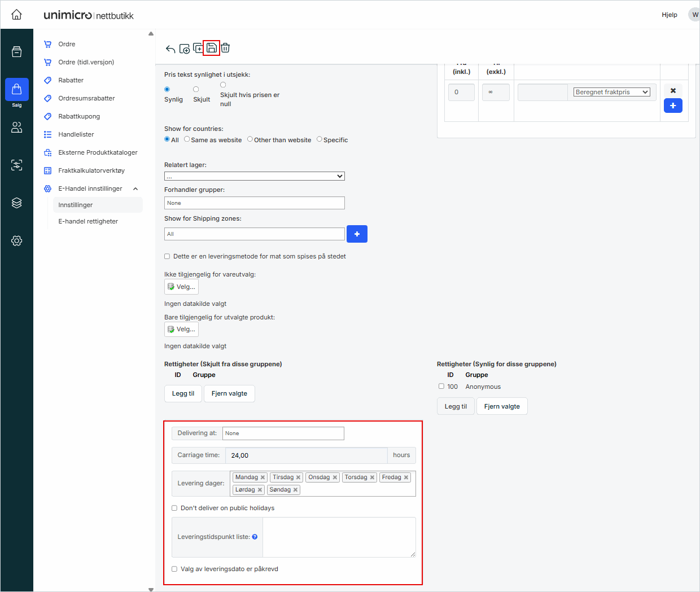Collapse the E-Handel innstillinger menu section

(x=135, y=188)
